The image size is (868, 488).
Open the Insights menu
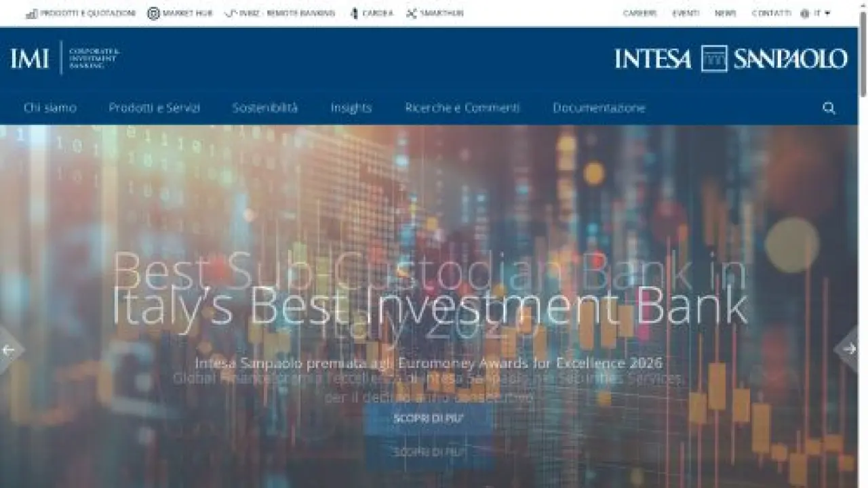pos(351,108)
